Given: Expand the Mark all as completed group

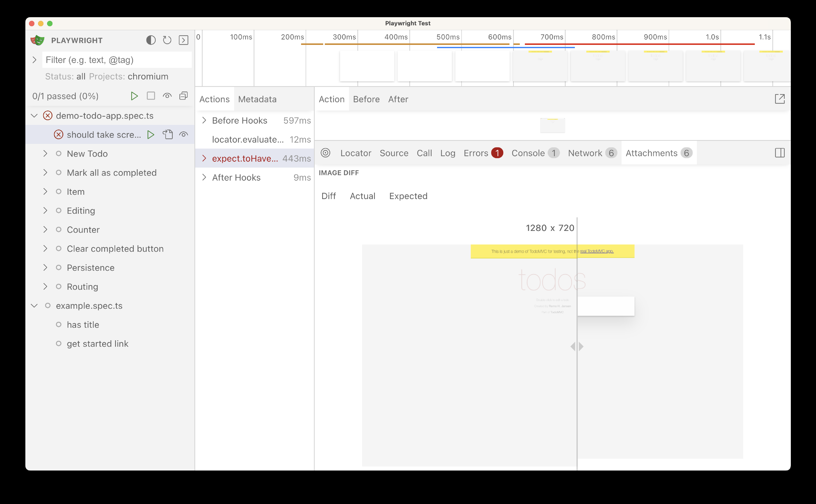Looking at the screenshot, I should tap(45, 173).
